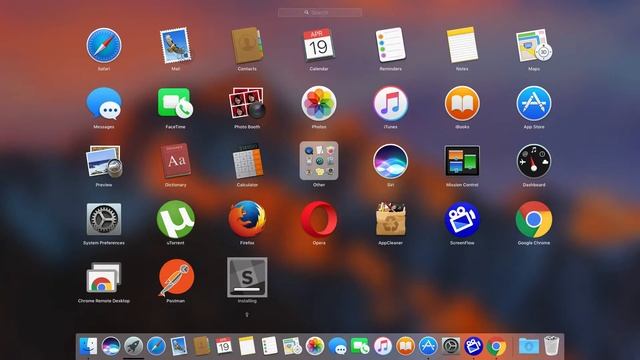
Task: Open iBooks from the Launchpad grid
Action: pyautogui.click(x=462, y=103)
